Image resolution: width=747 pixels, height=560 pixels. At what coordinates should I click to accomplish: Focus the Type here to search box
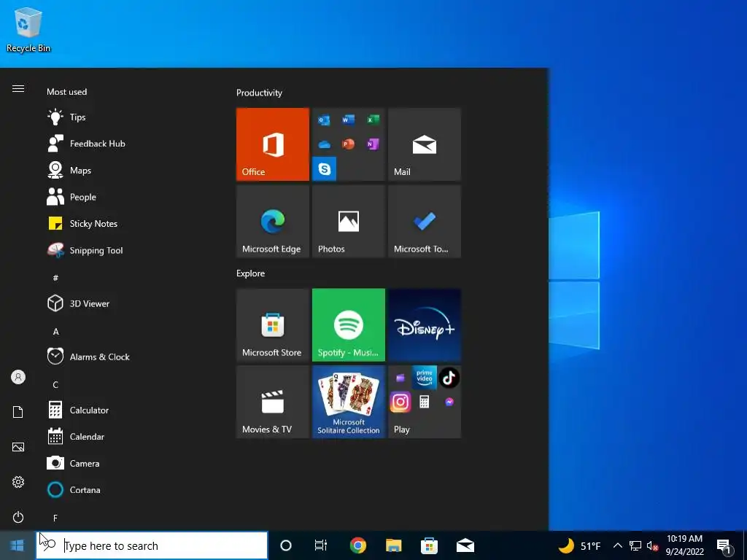coord(152,545)
